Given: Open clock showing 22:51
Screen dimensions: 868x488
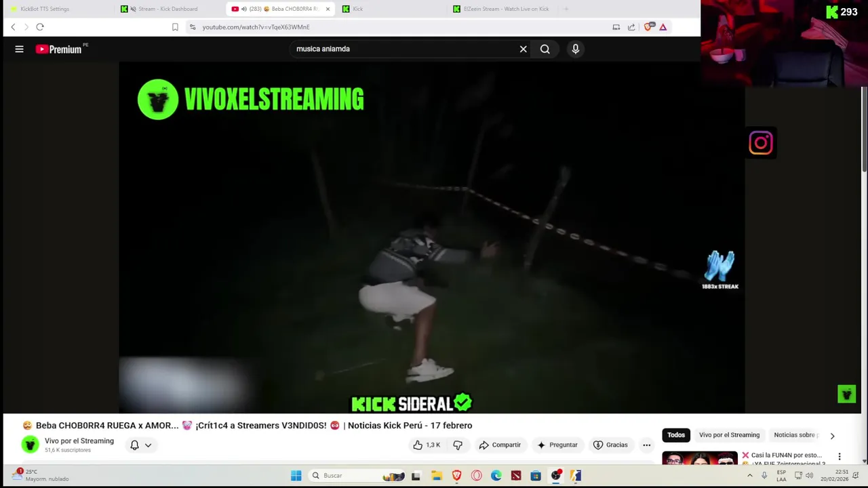Looking at the screenshot, I should click(x=834, y=476).
